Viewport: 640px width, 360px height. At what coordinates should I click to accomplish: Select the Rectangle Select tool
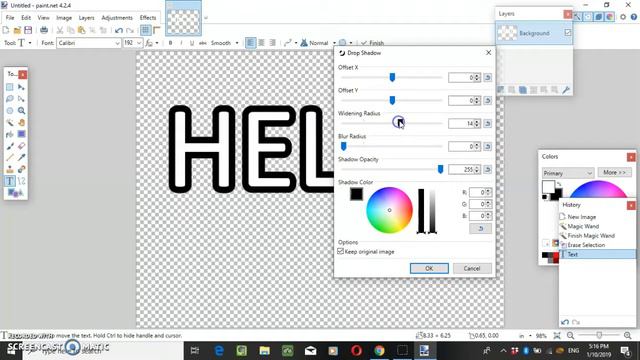click(10, 87)
